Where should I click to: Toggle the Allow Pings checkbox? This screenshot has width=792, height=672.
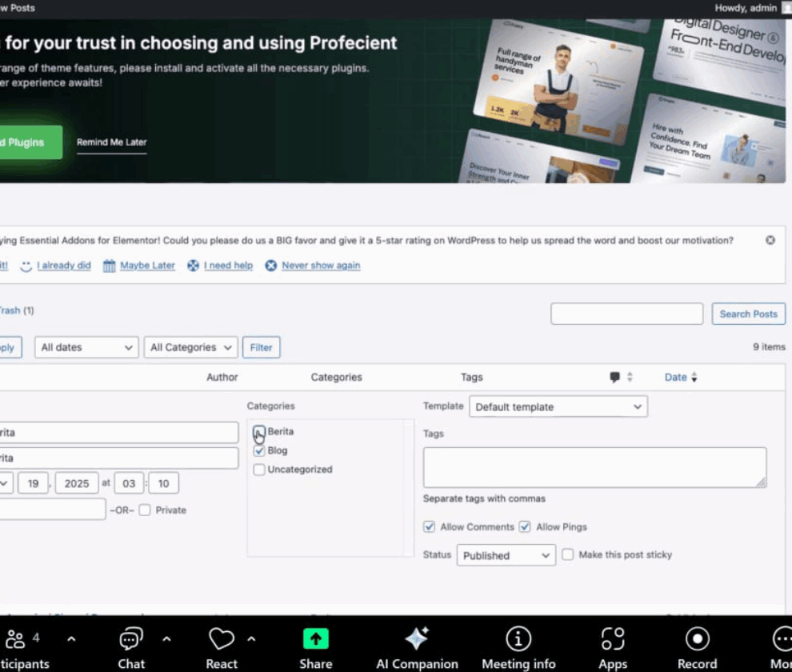pyautogui.click(x=525, y=527)
